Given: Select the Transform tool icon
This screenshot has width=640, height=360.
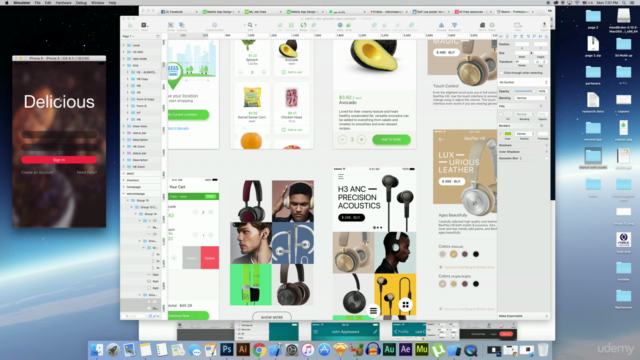Looking at the screenshot, I should 291,26.
